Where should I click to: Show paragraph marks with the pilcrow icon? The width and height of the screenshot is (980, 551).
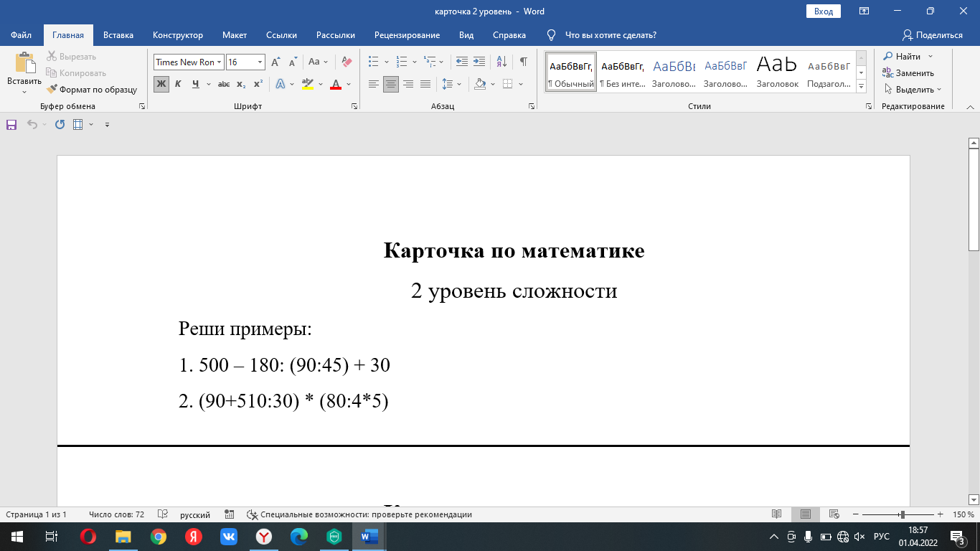click(523, 62)
